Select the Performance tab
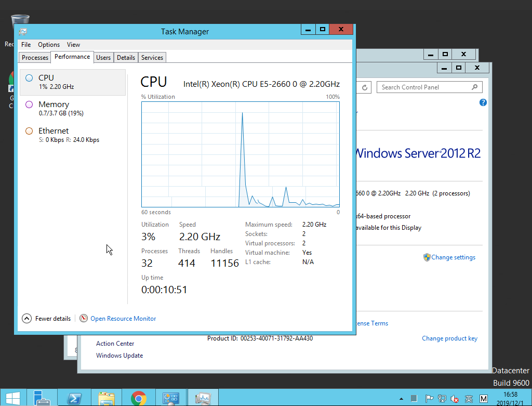This screenshot has width=532, height=406. coord(72,57)
